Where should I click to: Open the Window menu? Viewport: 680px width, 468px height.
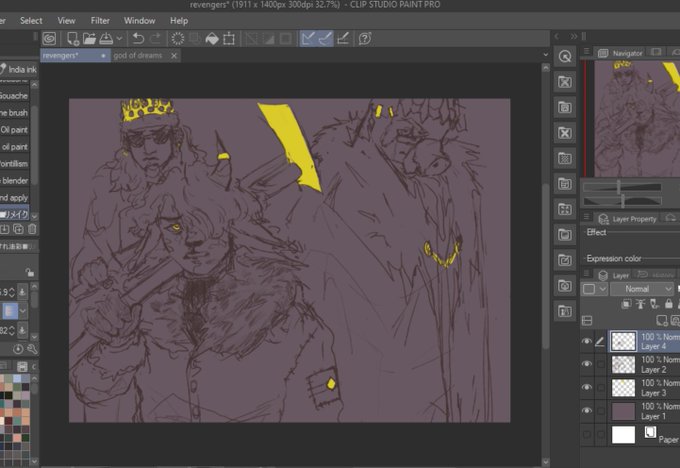[139, 20]
